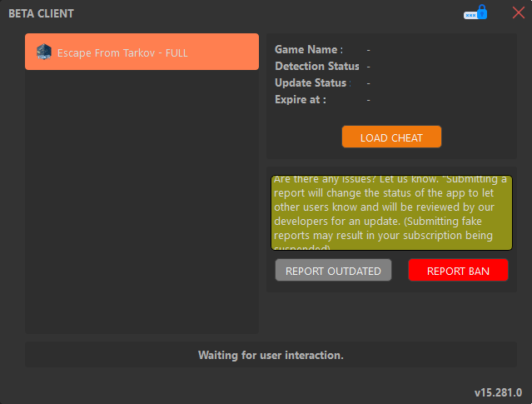This screenshot has width=532, height=404.
Task: Click the yellow issue report message box
Action: point(391,213)
